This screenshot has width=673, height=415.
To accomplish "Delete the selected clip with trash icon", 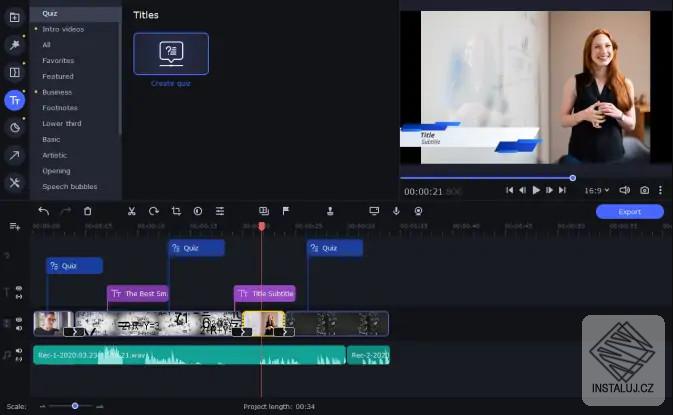I will point(88,211).
